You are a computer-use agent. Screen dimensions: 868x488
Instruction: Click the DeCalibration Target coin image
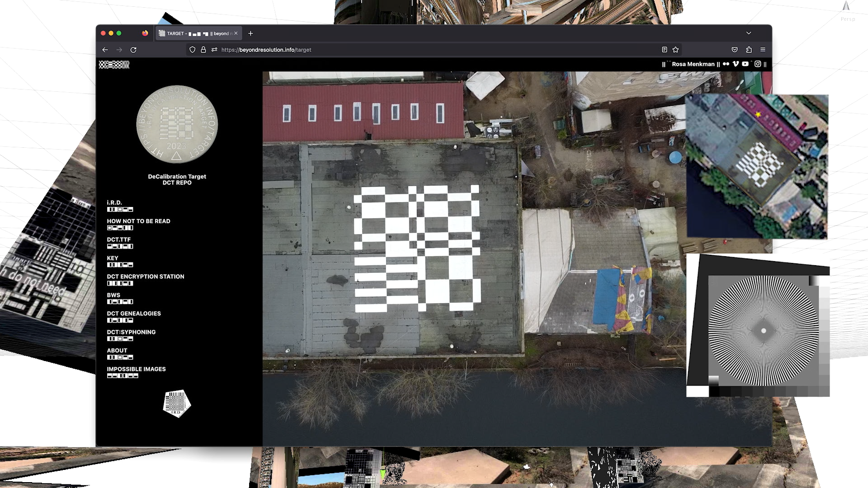(177, 124)
